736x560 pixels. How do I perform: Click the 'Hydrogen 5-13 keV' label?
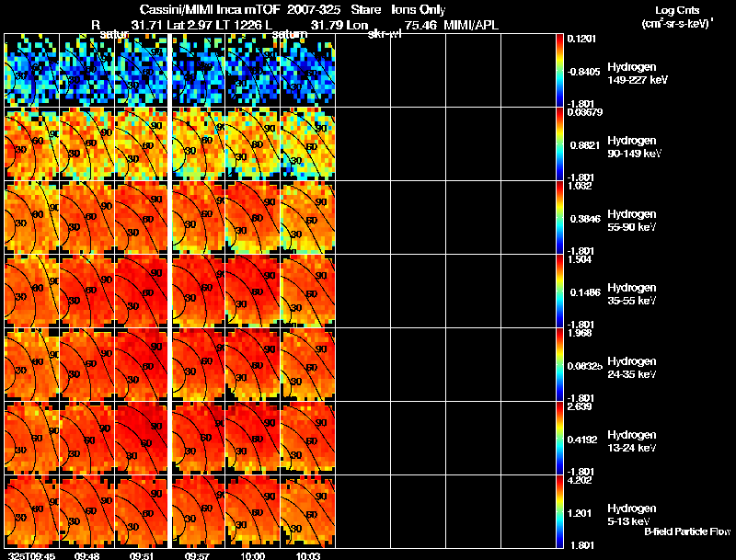click(x=632, y=515)
